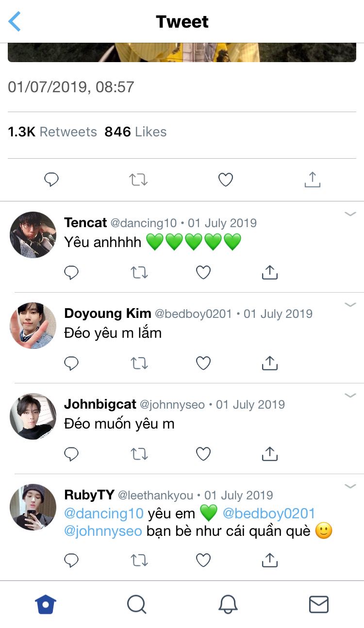The image size is (364, 628).
Task: Share the main tweet
Action: (x=312, y=180)
